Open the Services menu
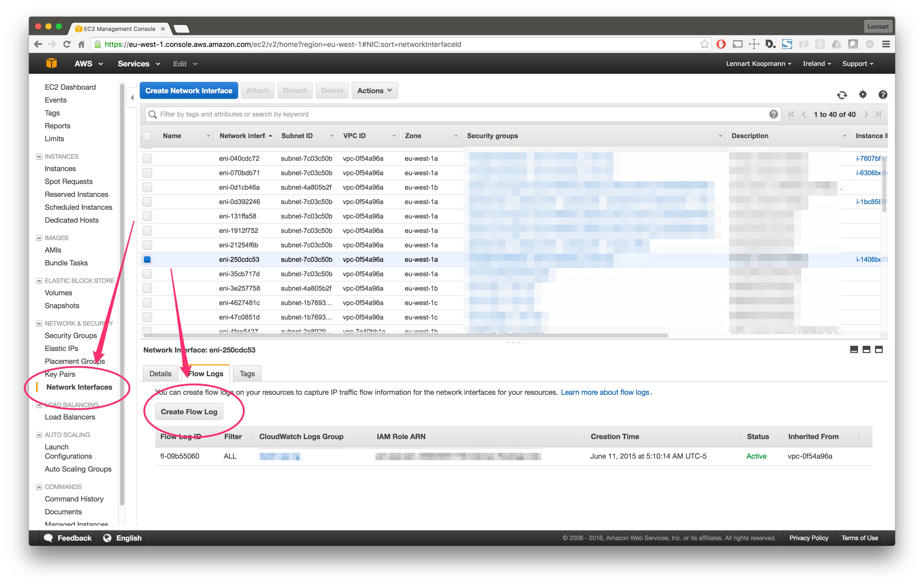The width and height of the screenshot is (924, 587). [x=138, y=64]
